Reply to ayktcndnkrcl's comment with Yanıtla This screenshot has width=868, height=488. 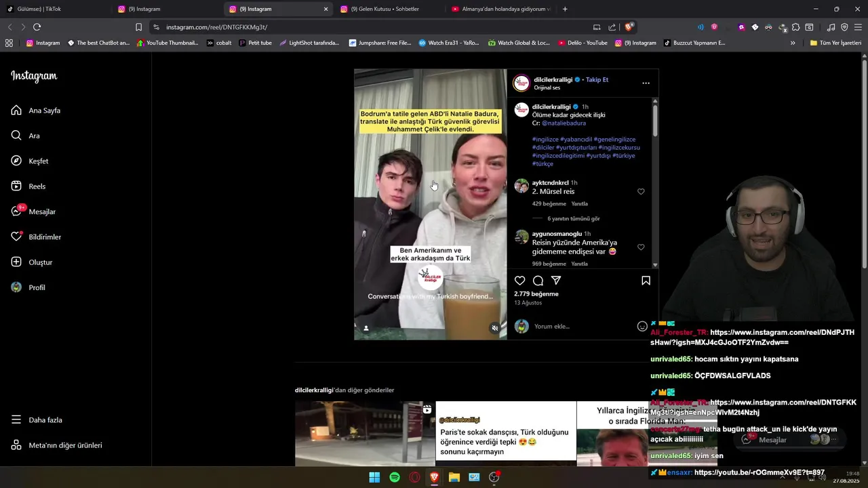(x=579, y=204)
